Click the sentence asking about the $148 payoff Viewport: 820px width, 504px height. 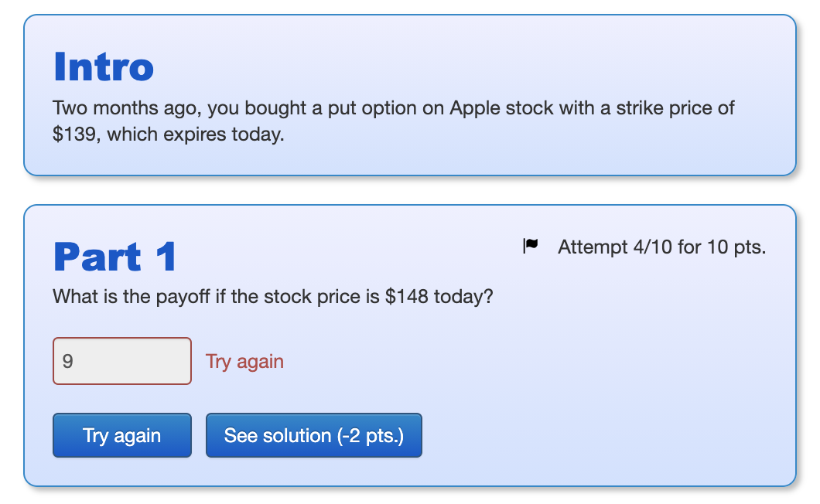point(272,296)
